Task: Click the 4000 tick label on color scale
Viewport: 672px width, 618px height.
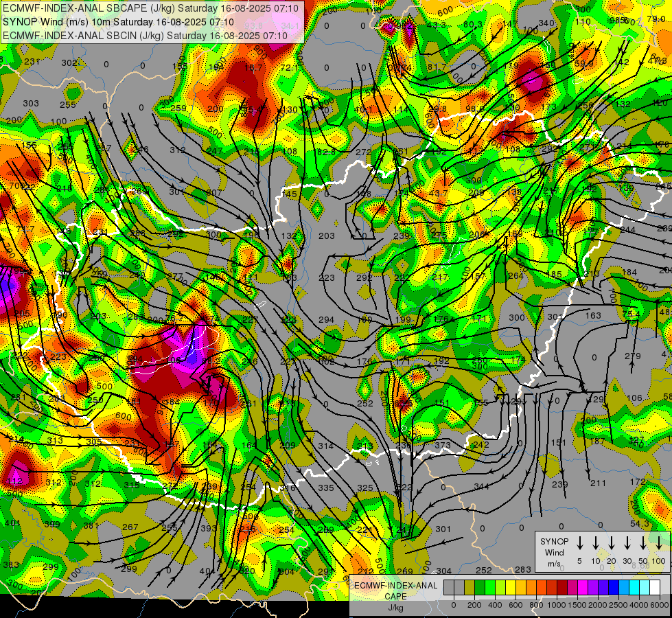Action: coord(640,605)
